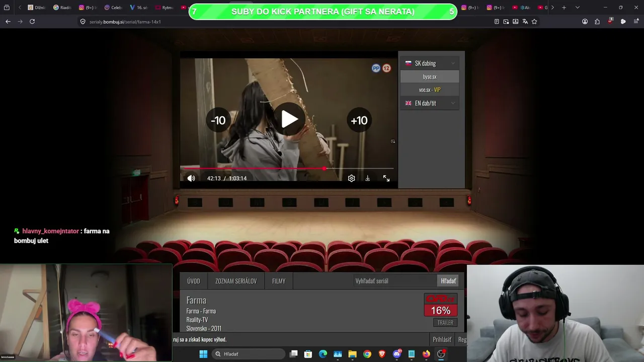Skip forward 10 seconds in video
Image resolution: width=644 pixels, height=362 pixels.
[359, 120]
